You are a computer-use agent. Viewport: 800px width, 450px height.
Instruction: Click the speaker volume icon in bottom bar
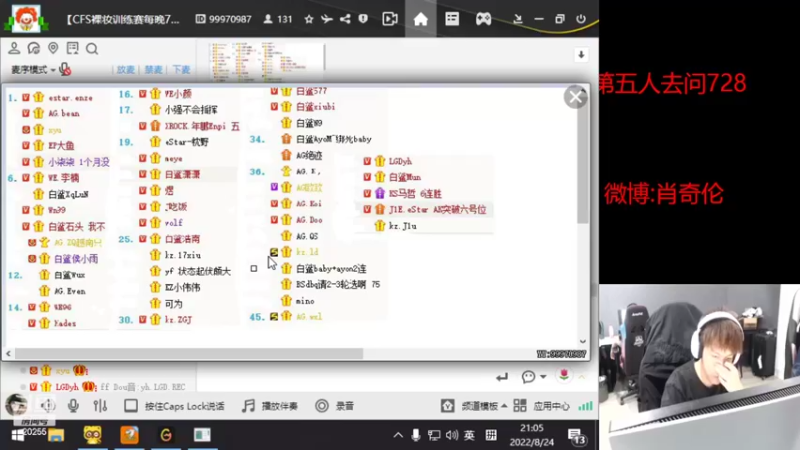[x=47, y=406]
